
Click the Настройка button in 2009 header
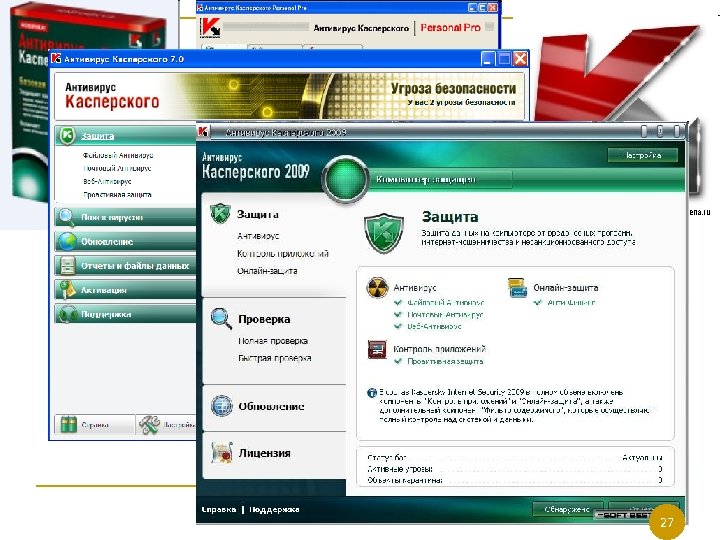(x=642, y=155)
